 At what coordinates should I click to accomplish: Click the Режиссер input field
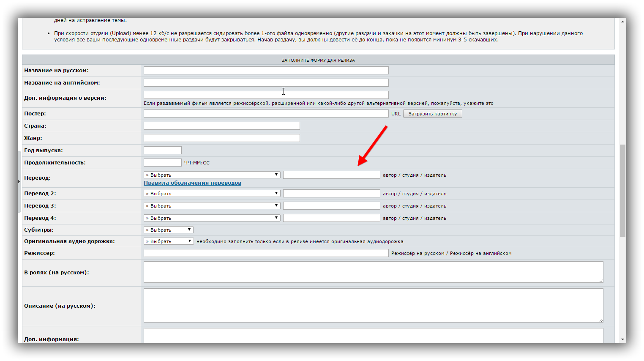coord(266,253)
